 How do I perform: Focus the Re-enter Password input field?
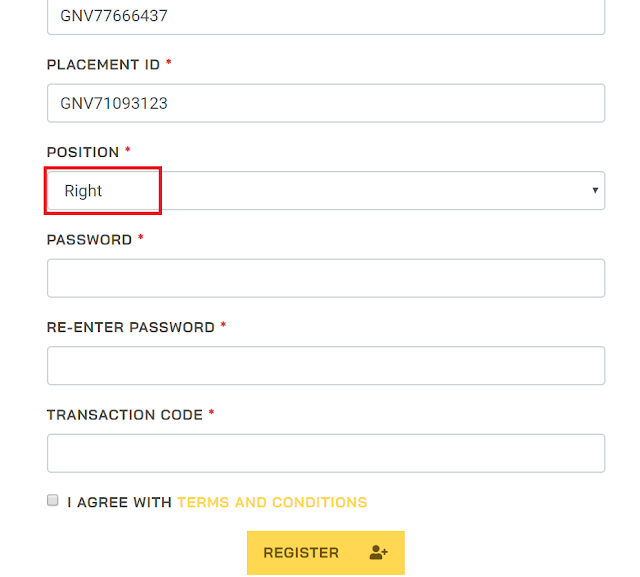326,366
